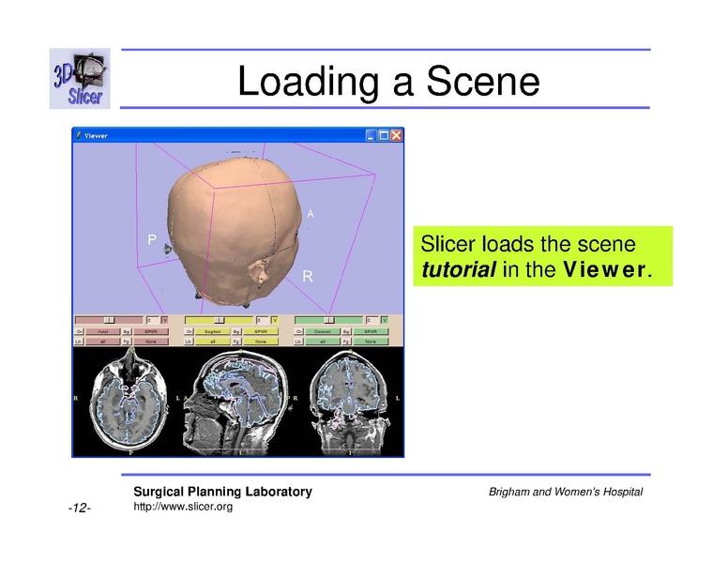The width and height of the screenshot is (728, 563).
Task: Open red panel SPGR background volume menu
Action: click(x=151, y=331)
